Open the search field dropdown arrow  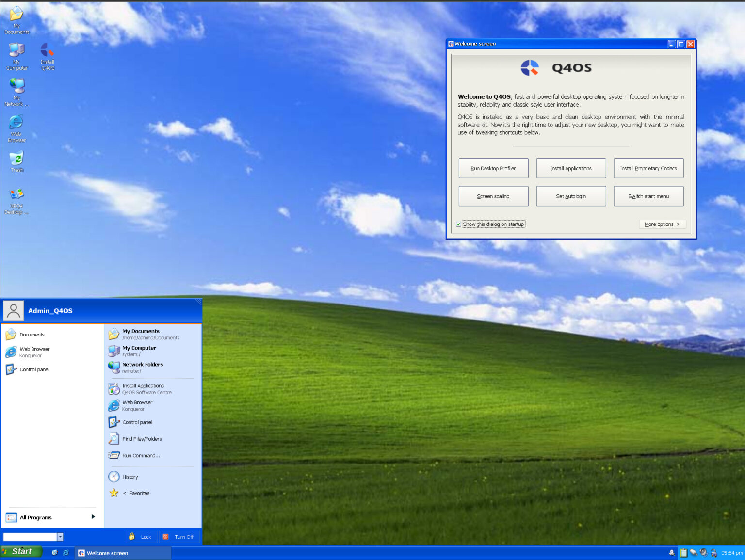point(60,537)
